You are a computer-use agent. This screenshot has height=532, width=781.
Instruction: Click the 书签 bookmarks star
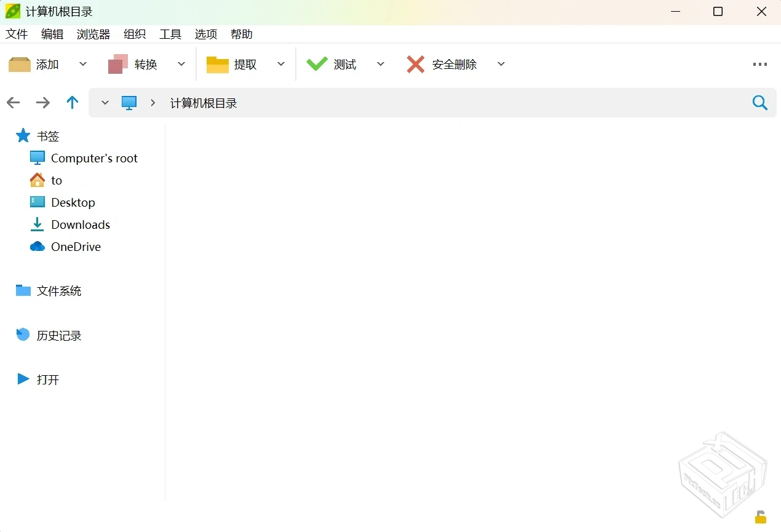23,135
